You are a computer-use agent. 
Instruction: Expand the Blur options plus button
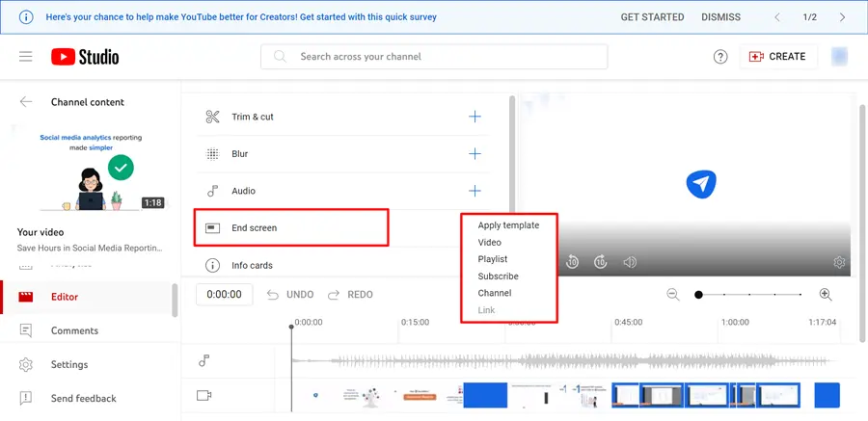[475, 154]
